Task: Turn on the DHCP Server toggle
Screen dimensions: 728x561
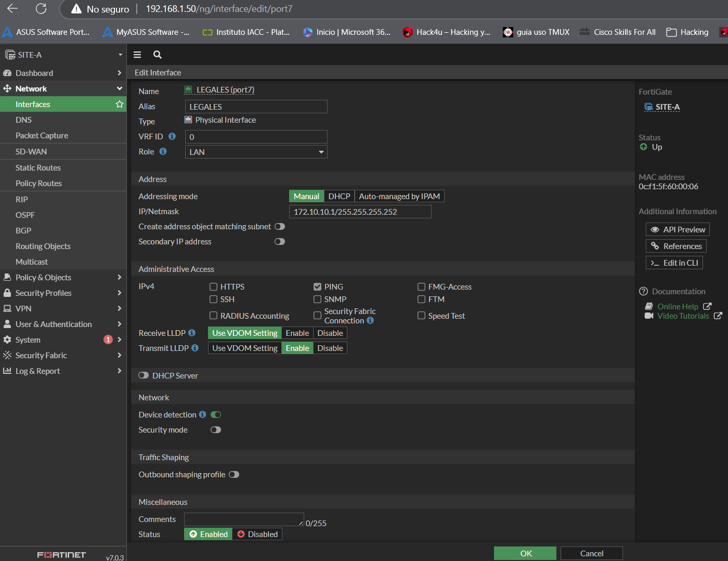Action: [144, 375]
